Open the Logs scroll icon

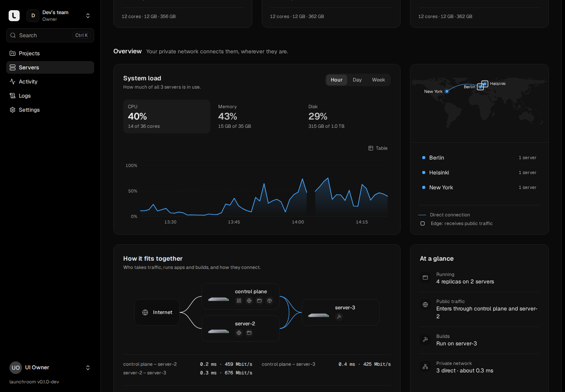pyautogui.click(x=13, y=96)
